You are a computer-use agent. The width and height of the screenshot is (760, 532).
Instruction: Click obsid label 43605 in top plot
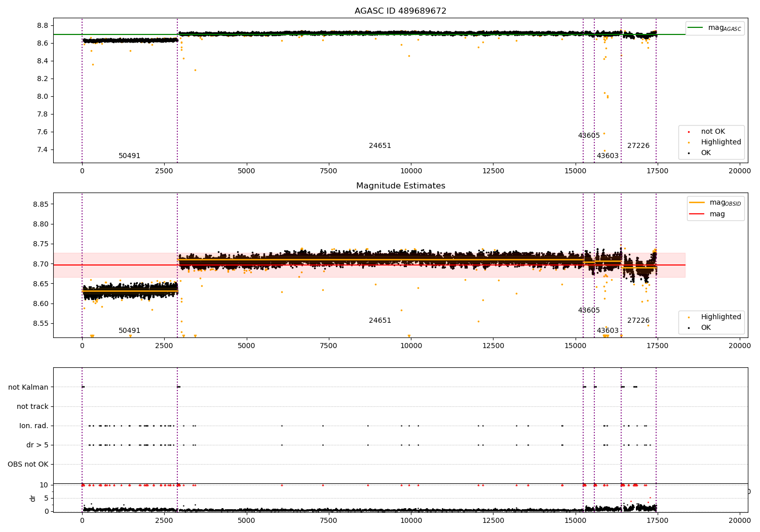[x=589, y=136]
